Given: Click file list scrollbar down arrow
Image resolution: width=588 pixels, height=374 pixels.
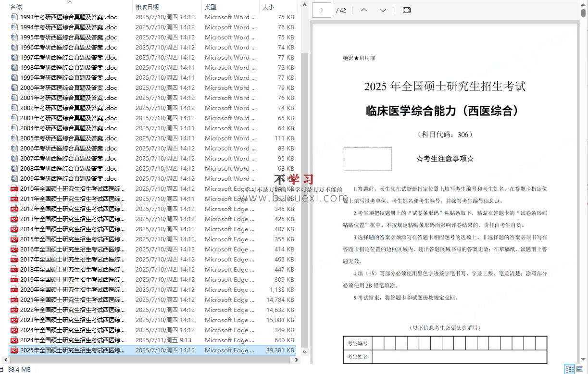Looking at the screenshot, I should pyautogui.click(x=304, y=352).
